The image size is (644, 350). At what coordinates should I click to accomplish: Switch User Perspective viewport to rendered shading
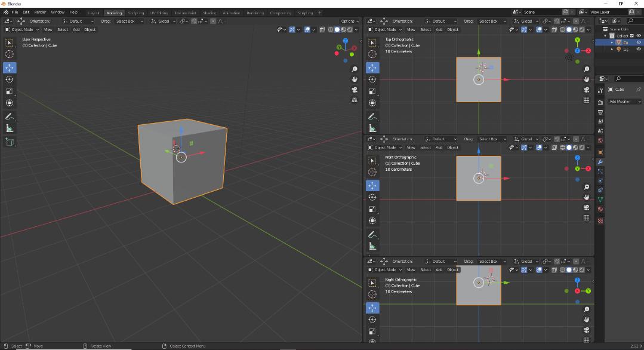point(350,30)
